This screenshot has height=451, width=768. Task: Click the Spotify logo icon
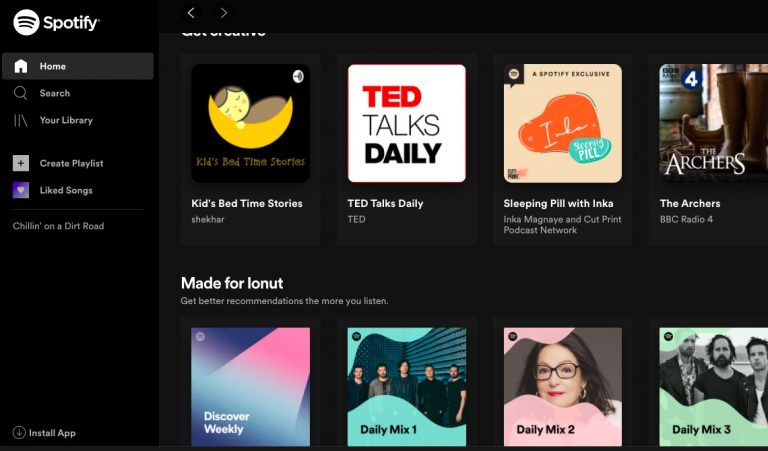26,23
